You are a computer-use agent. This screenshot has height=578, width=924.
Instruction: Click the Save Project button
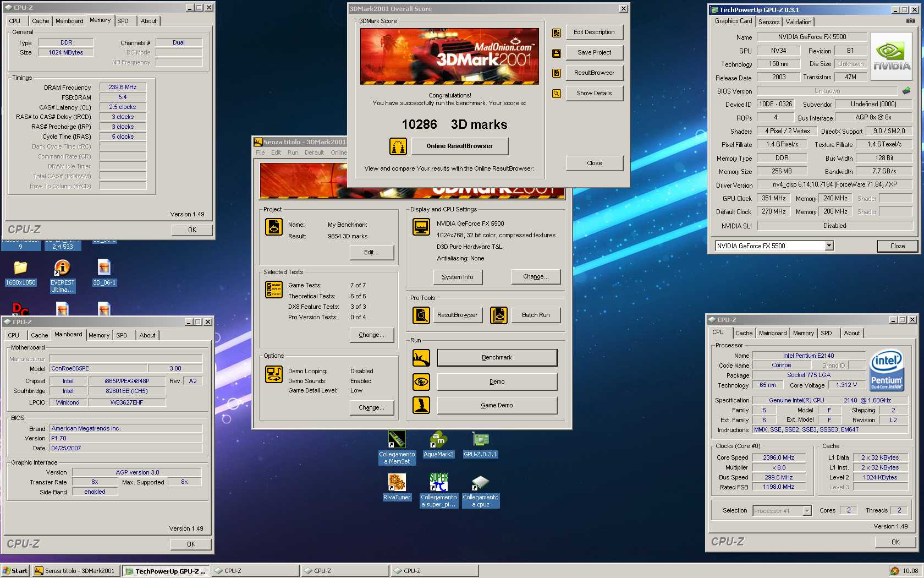[594, 52]
